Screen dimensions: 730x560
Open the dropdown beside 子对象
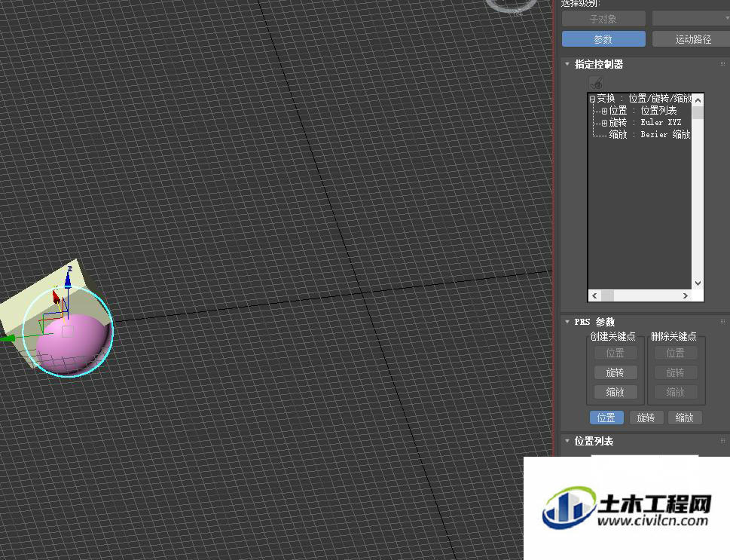[x=691, y=19]
